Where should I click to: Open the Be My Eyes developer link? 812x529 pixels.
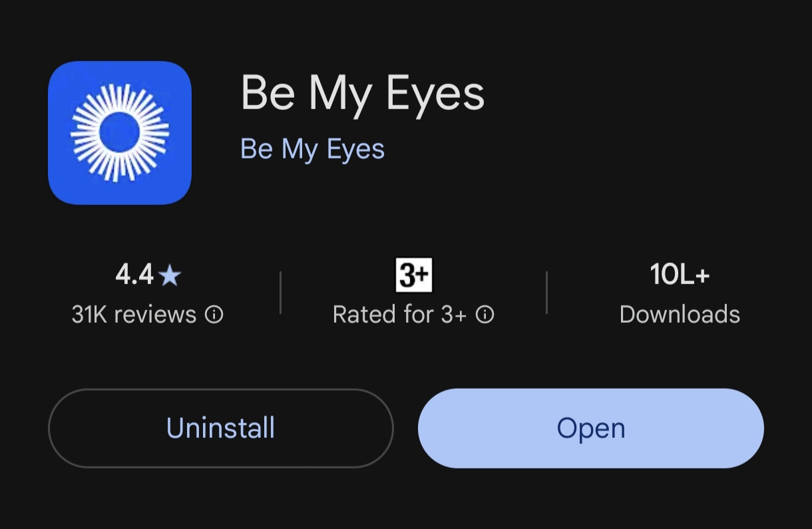pyautogui.click(x=312, y=149)
